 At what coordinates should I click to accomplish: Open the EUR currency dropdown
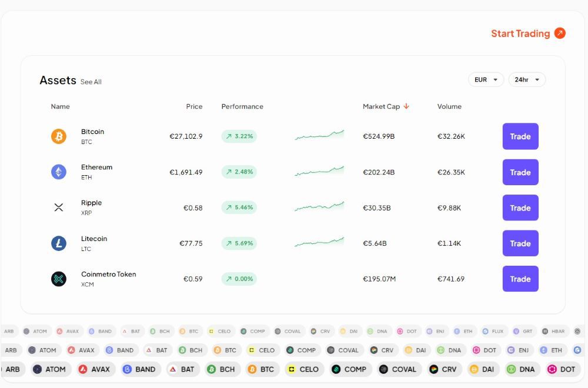pos(486,79)
